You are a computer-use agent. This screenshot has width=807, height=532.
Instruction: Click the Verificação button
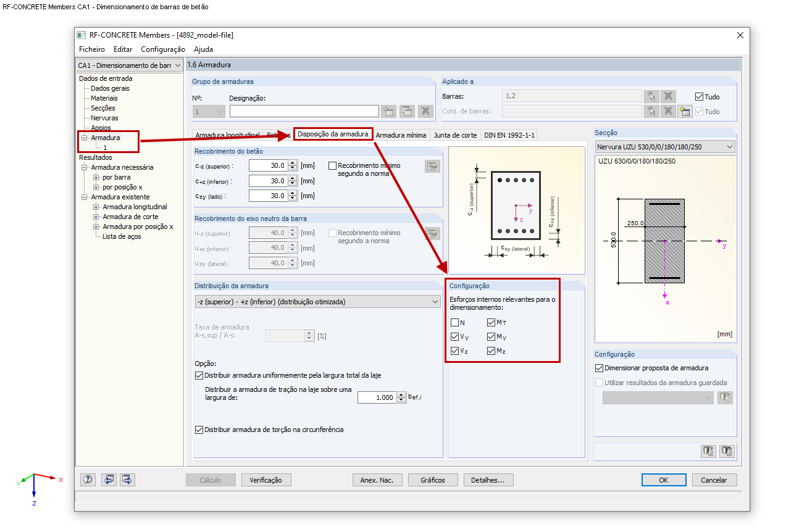(x=266, y=480)
